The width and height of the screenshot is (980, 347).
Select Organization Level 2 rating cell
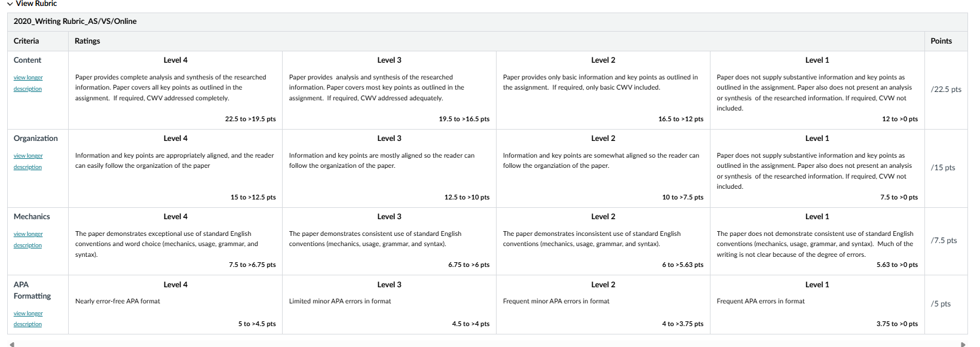[x=604, y=168]
